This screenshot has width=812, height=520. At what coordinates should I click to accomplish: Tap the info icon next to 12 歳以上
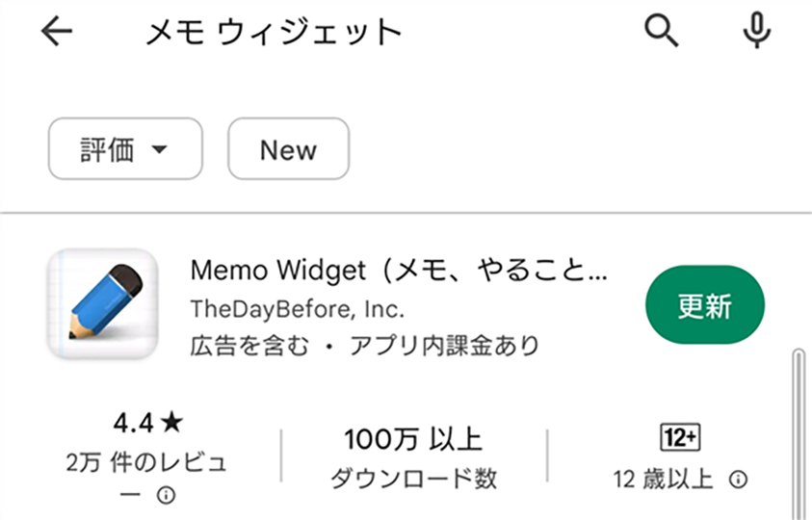click(x=738, y=480)
